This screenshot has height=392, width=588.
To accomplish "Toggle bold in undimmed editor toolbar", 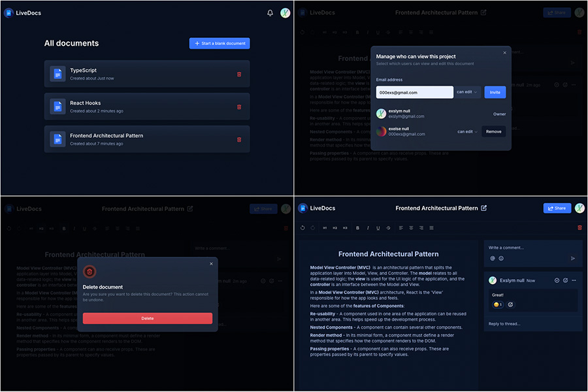I will point(358,228).
